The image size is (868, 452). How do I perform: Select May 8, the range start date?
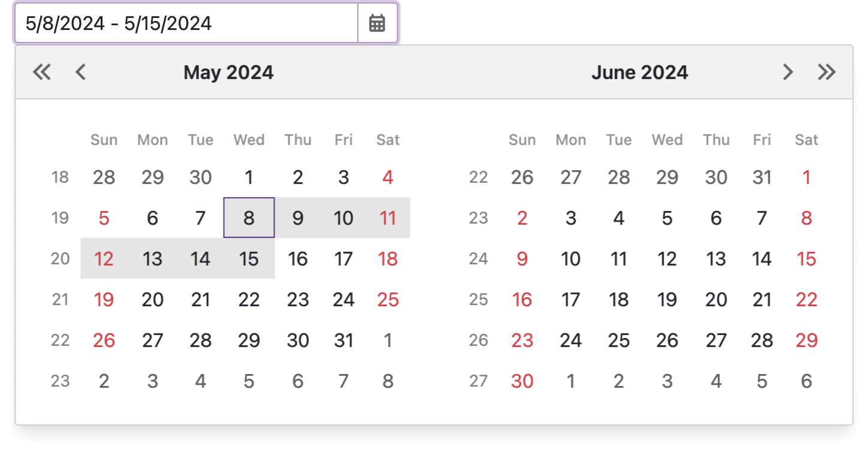(248, 218)
